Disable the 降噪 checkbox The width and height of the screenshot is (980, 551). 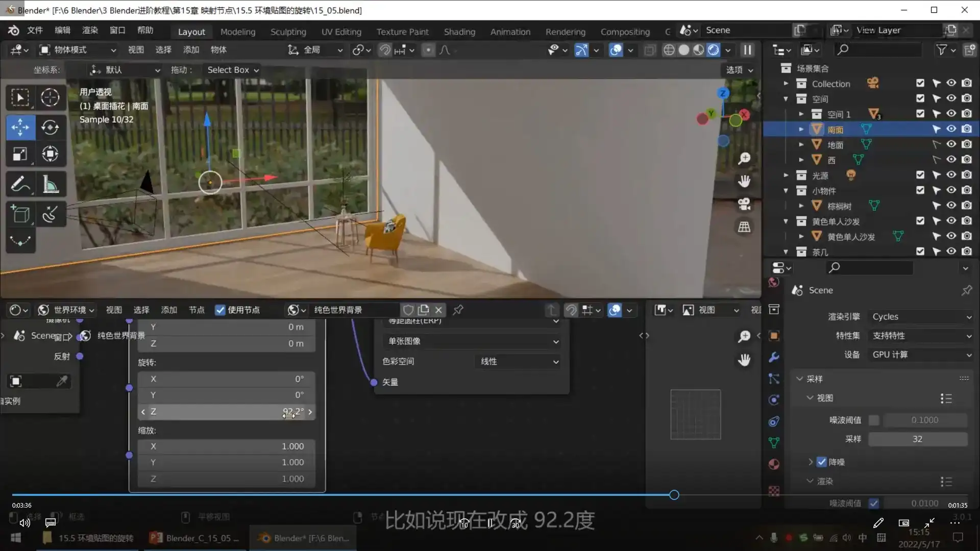[x=821, y=462]
